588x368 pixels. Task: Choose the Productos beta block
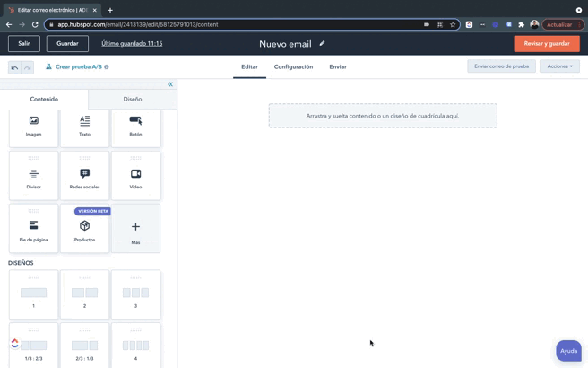84,229
